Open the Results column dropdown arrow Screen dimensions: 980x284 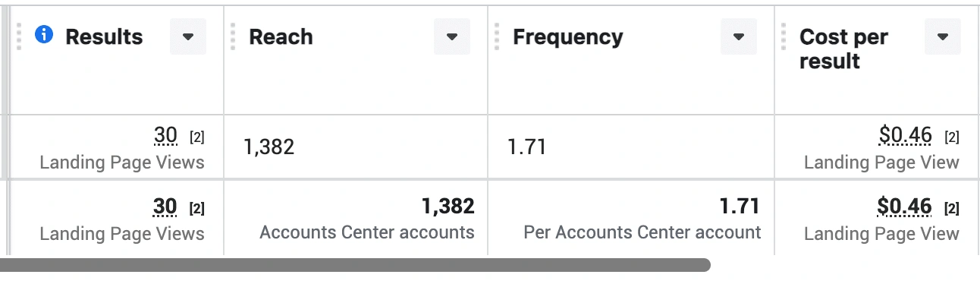pos(188,36)
